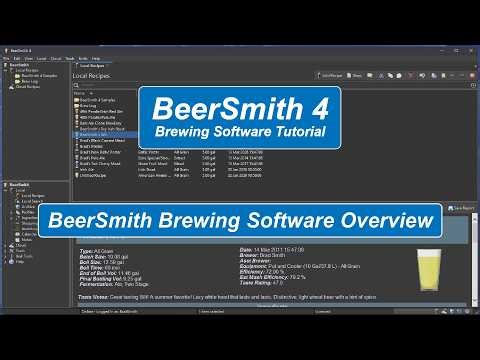Click the preview scrollbar down arrow
Screen dimensions: 480x360
(474, 301)
